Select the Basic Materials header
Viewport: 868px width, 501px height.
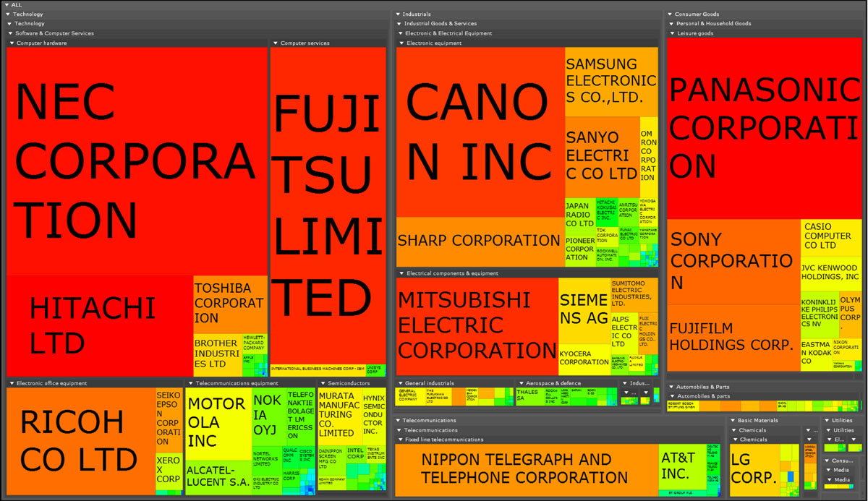coord(755,421)
